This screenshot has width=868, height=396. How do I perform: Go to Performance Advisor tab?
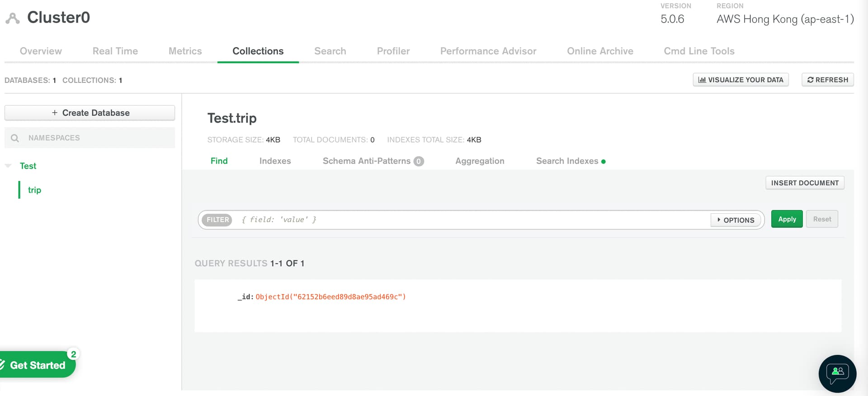488,51
